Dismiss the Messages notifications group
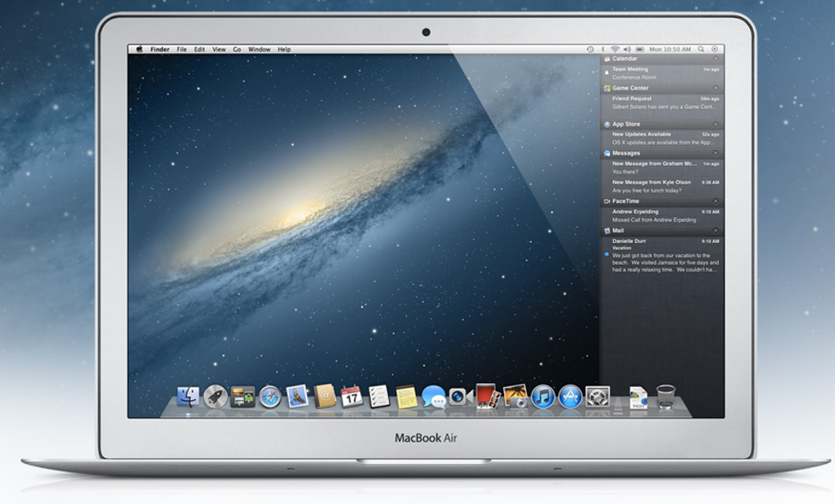Viewport: 835px width, 504px height. coord(715,153)
